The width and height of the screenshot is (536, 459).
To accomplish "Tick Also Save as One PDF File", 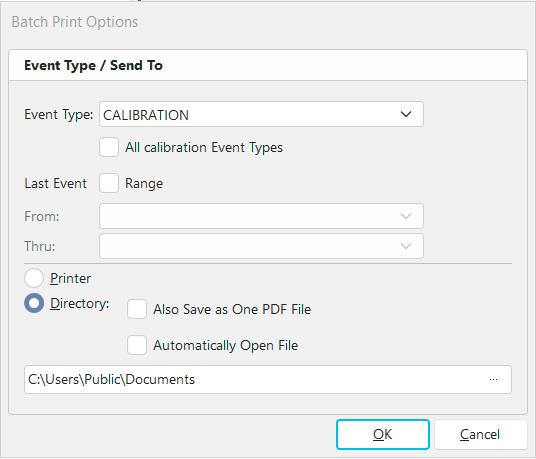I will pos(137,309).
